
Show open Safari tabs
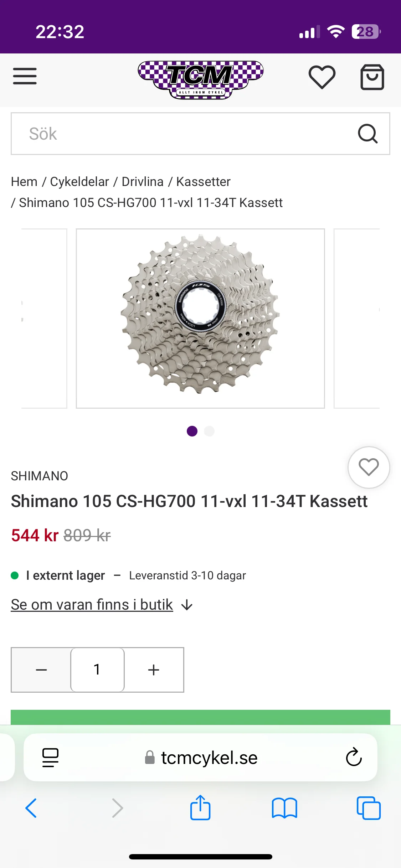369,808
